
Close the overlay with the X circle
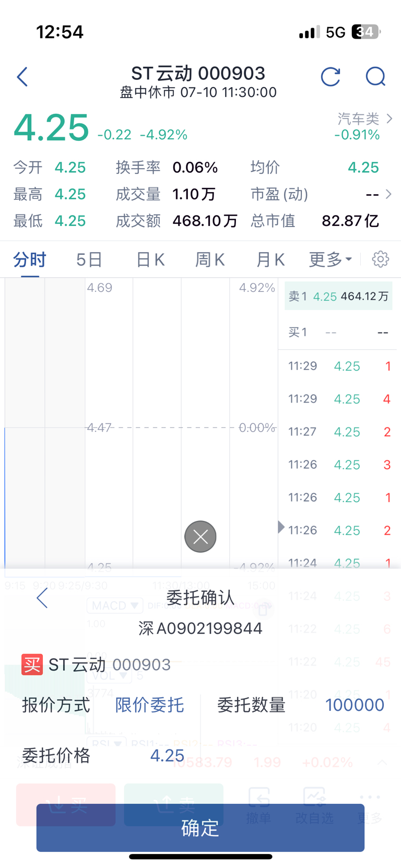point(200,537)
